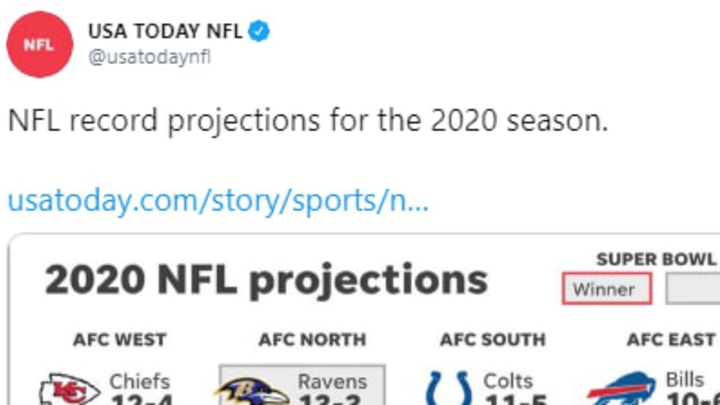Click the Ravens team logo

[252, 391]
